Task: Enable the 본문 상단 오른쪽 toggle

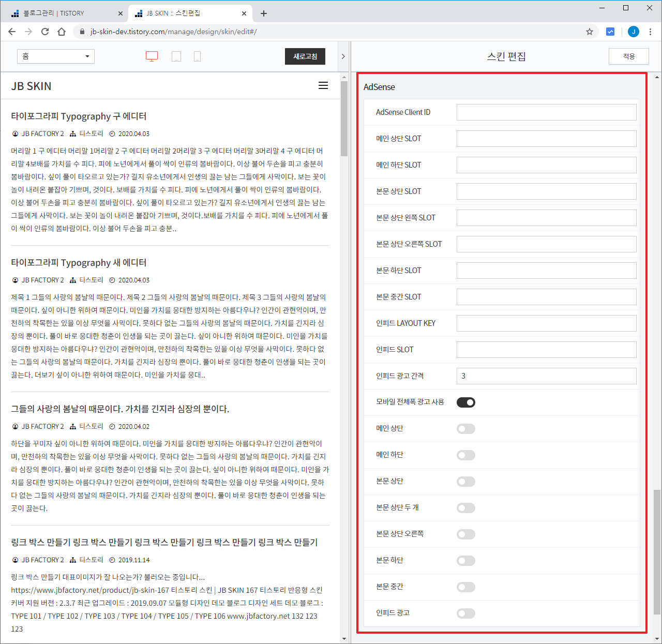Action: pyautogui.click(x=466, y=534)
